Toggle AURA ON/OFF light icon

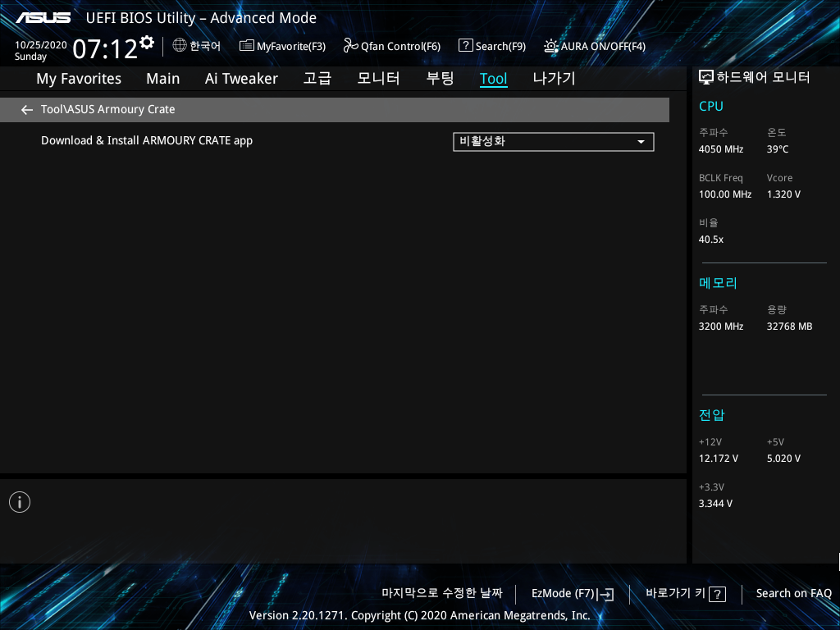[550, 46]
